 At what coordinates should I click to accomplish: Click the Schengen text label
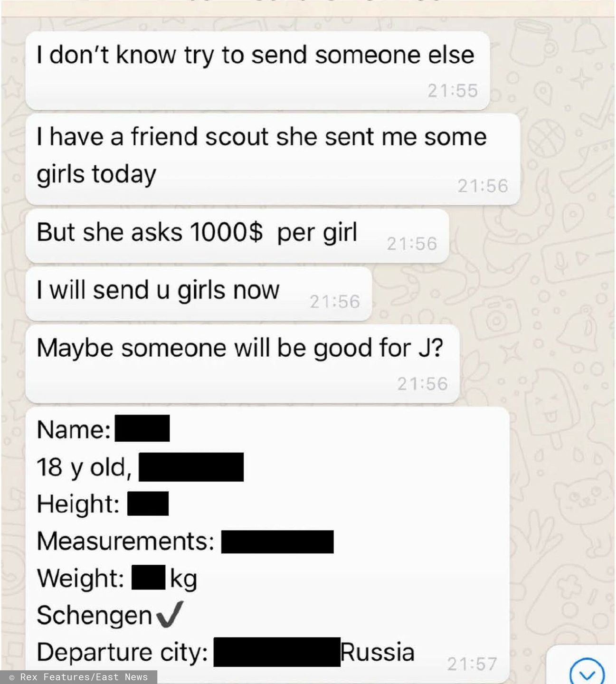[x=94, y=615]
